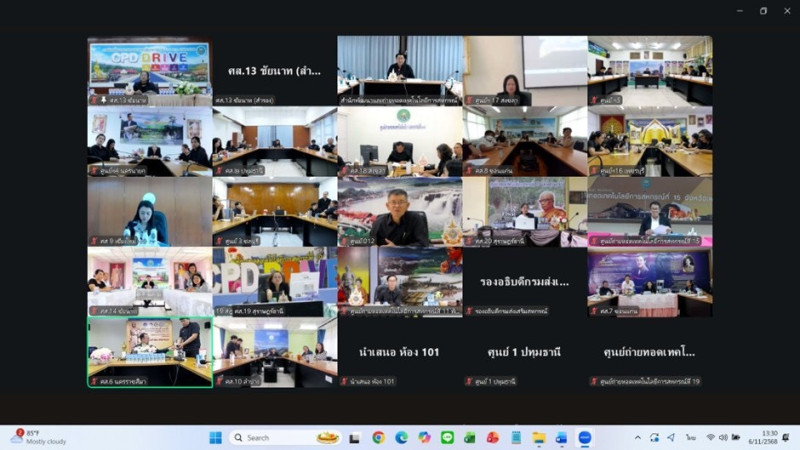Image resolution: width=800 pixels, height=450 pixels.
Task: Switch the Thai input language indicator
Action: pos(690,438)
